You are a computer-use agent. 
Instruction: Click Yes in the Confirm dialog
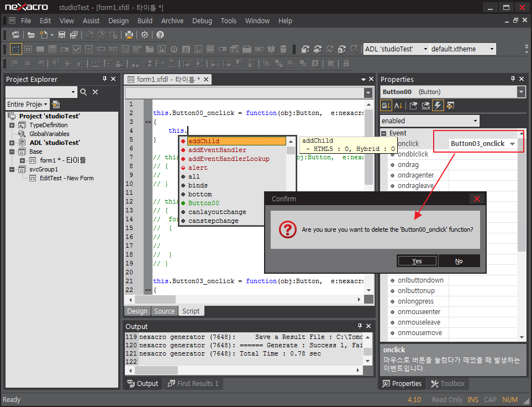[417, 260]
